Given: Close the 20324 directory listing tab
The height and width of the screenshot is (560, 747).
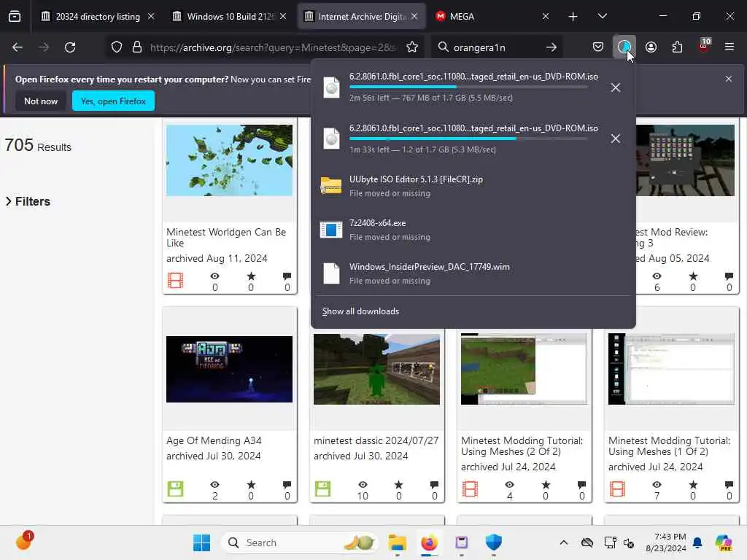Looking at the screenshot, I should point(151,17).
